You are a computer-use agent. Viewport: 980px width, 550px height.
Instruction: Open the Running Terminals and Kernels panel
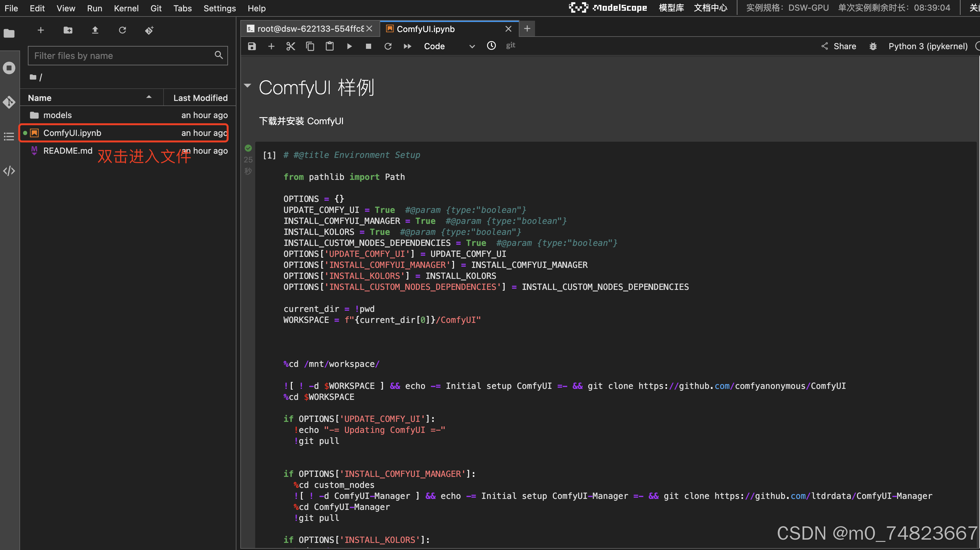pos(9,68)
